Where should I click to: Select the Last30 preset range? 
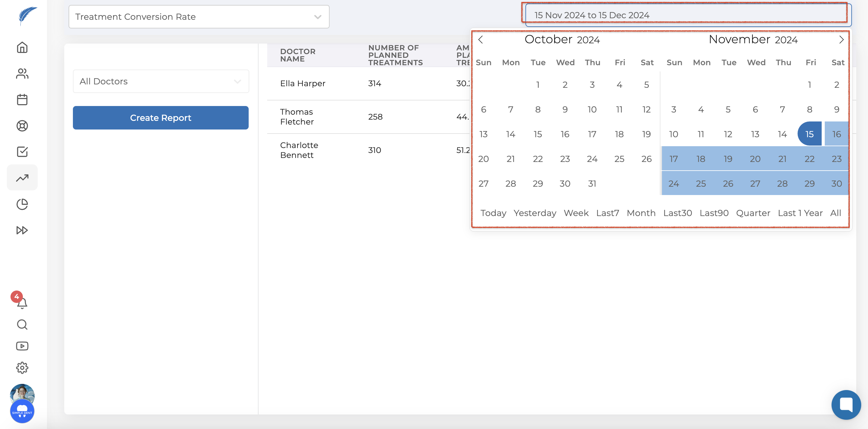(677, 213)
